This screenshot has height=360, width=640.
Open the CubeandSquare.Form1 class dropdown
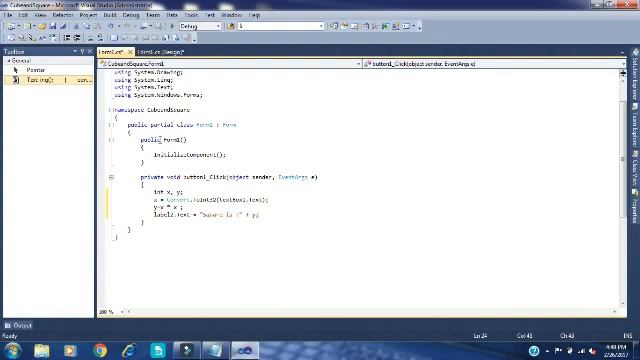tap(358, 64)
